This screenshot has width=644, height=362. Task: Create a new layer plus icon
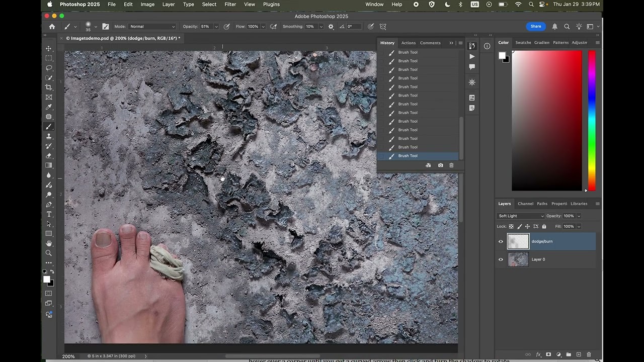point(579,354)
